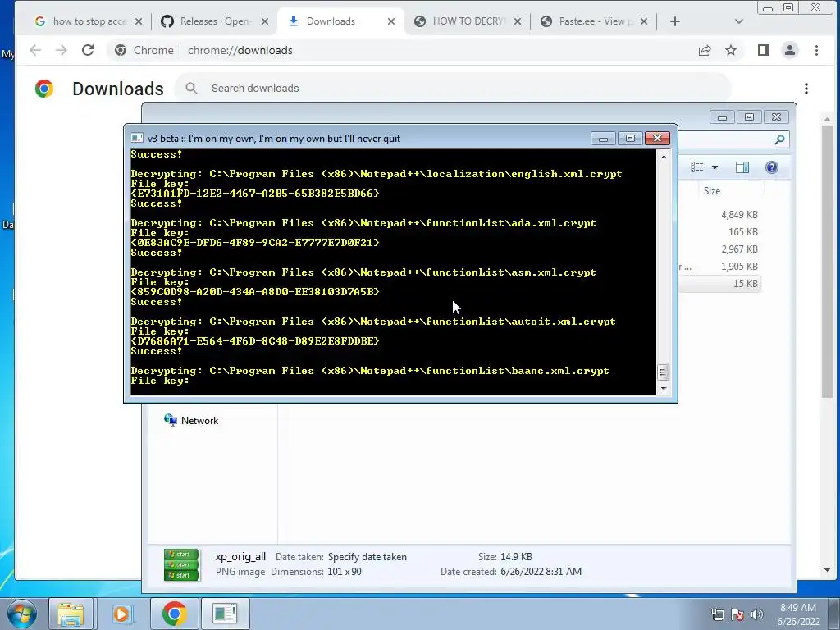Open Chrome's three-dot main menu
840x630 pixels.
(x=816, y=50)
